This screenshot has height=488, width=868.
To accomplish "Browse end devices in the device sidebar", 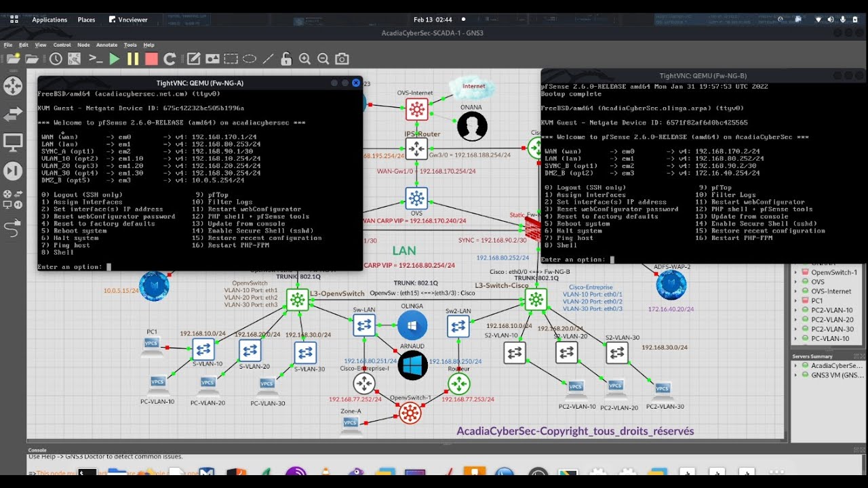I will (x=13, y=143).
